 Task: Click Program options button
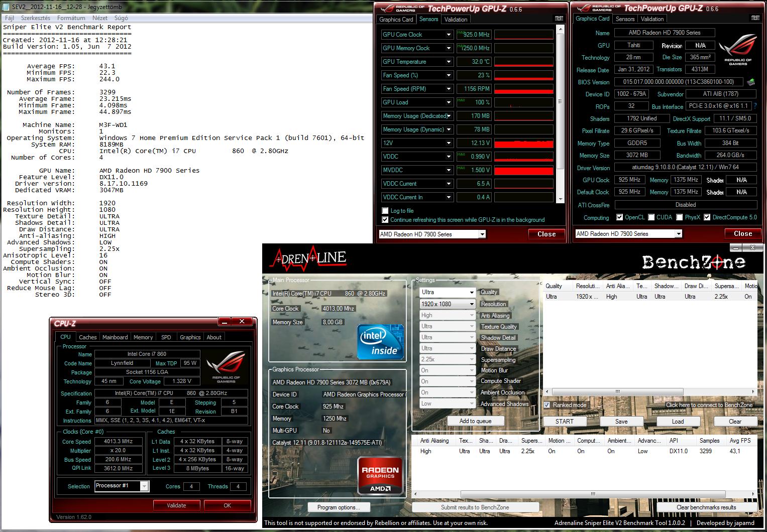[339, 507]
